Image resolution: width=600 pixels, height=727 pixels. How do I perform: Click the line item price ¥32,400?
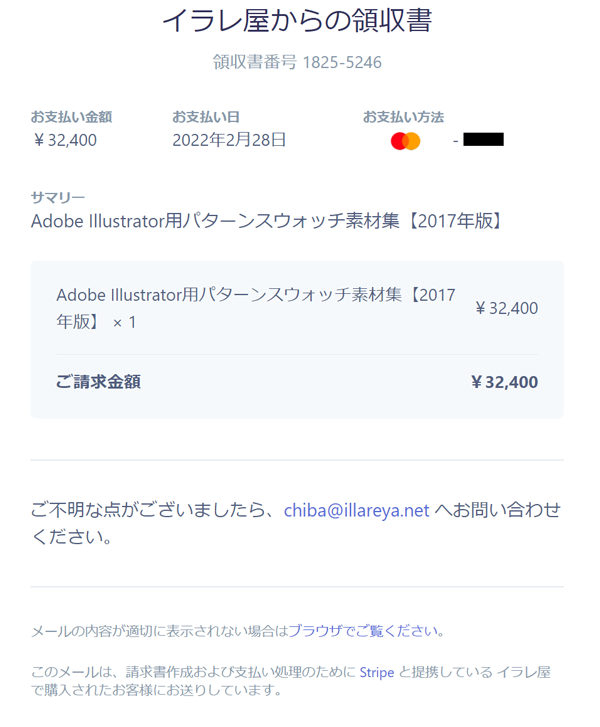(x=506, y=308)
